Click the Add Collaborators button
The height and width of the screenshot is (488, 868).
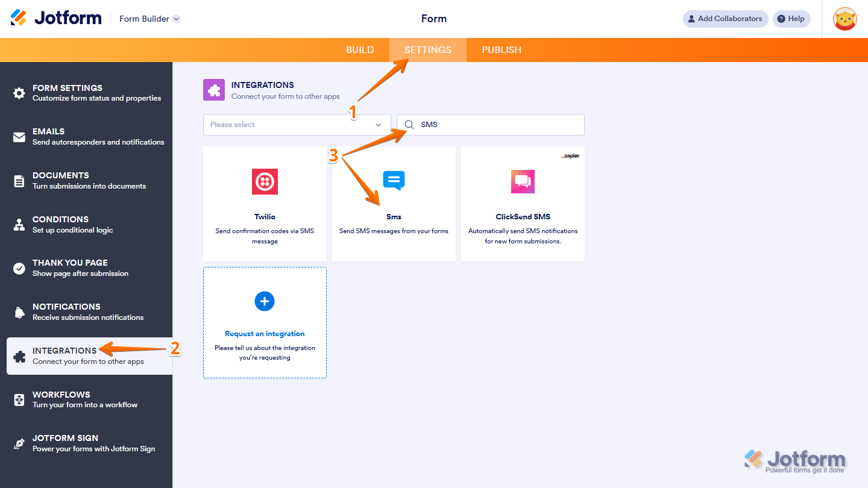point(725,19)
